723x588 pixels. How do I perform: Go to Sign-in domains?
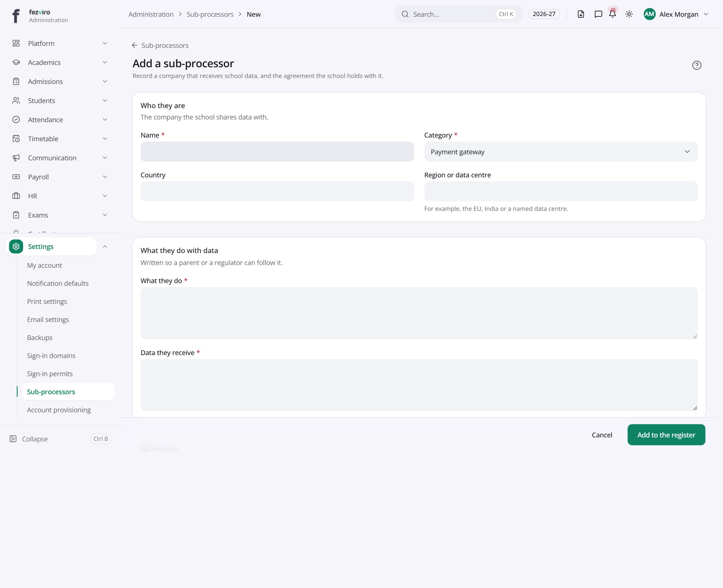click(51, 356)
